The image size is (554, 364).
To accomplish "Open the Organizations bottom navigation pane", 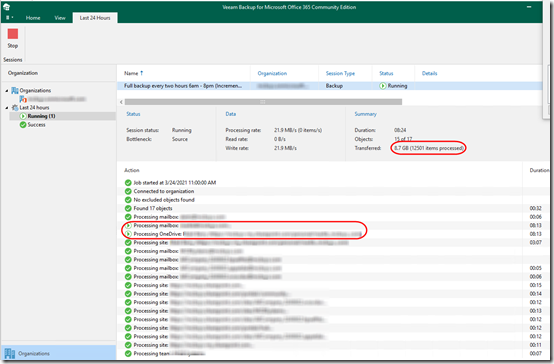I will [x=59, y=353].
